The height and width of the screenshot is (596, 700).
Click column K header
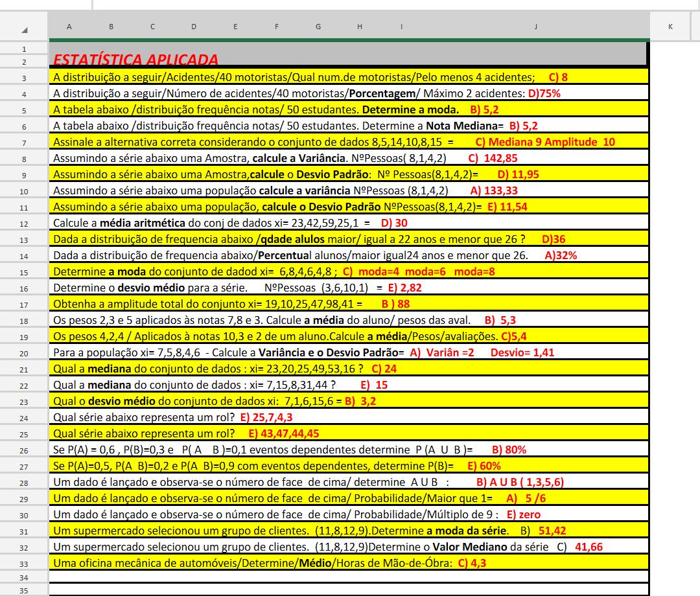coord(670,27)
